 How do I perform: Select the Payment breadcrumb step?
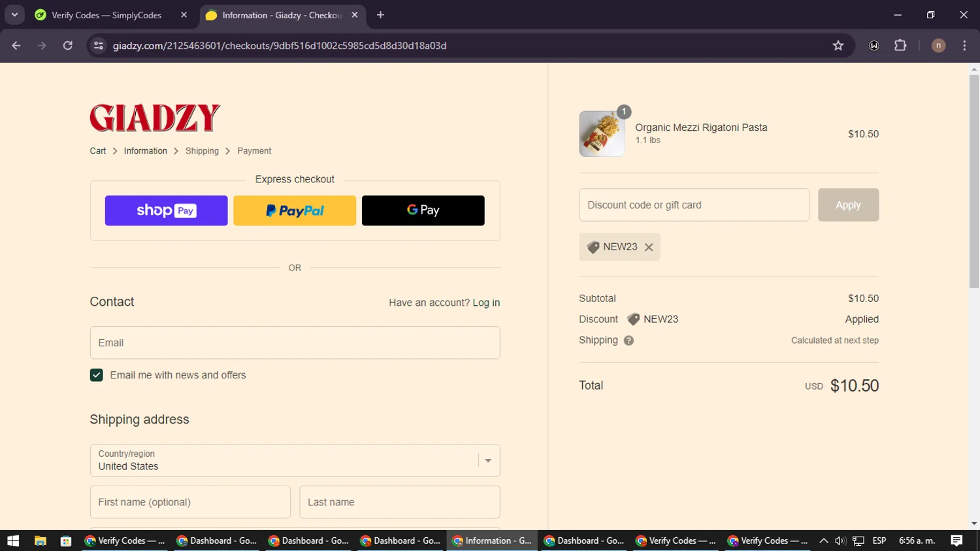pos(254,151)
